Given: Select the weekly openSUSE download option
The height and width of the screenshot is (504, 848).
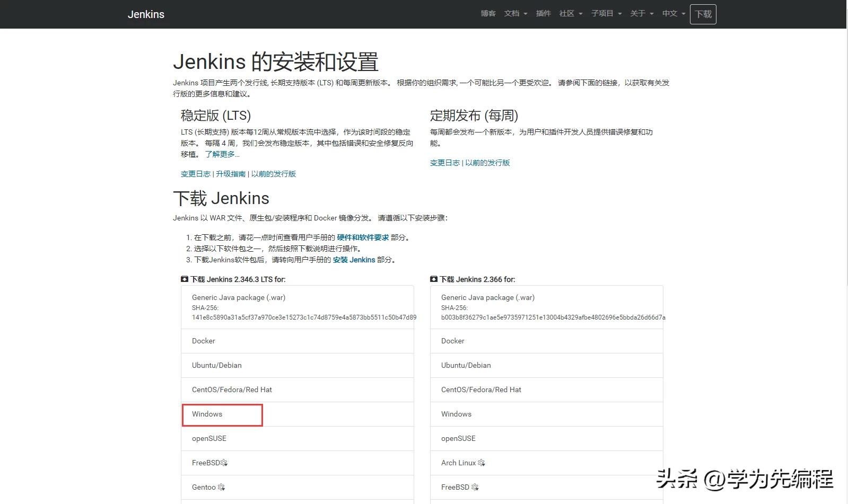Looking at the screenshot, I should [x=546, y=438].
